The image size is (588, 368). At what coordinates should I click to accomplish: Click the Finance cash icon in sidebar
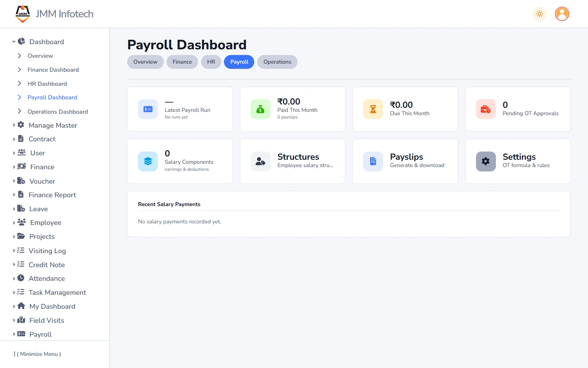tap(22, 166)
